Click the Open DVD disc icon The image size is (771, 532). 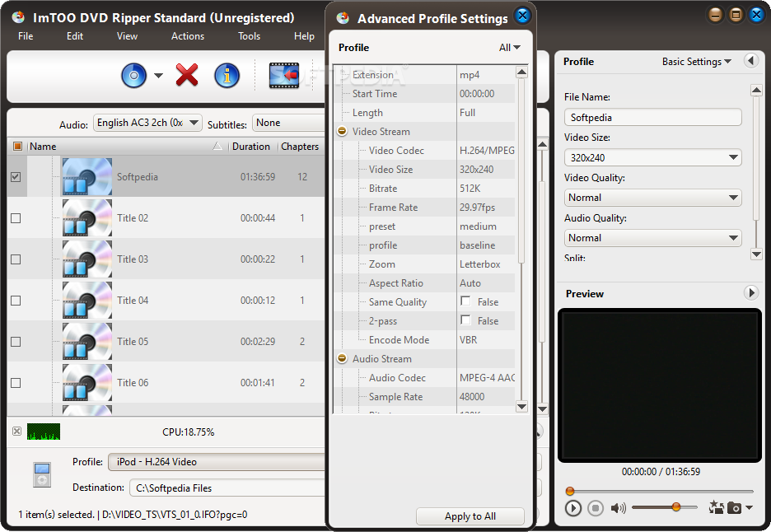[133, 76]
